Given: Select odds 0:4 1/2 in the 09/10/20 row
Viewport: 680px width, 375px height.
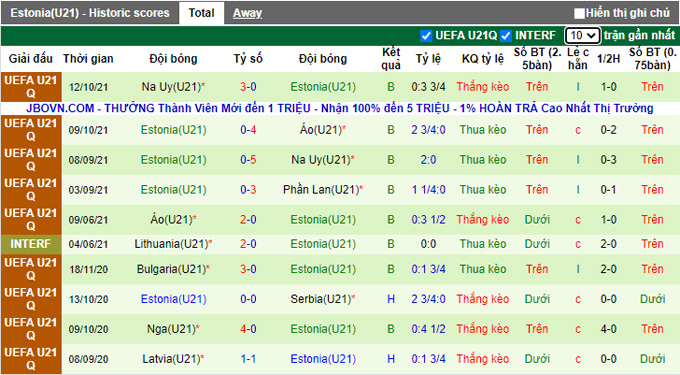Looking at the screenshot, I should point(428,329).
